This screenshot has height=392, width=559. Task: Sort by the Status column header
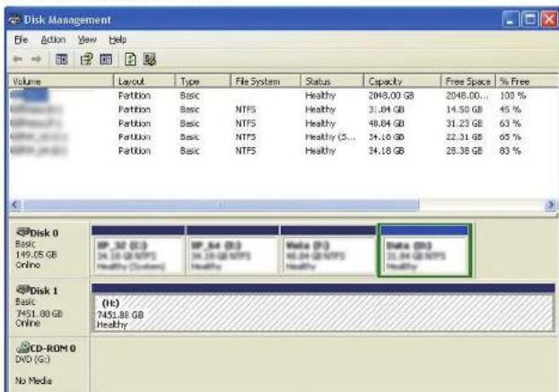[x=332, y=82]
